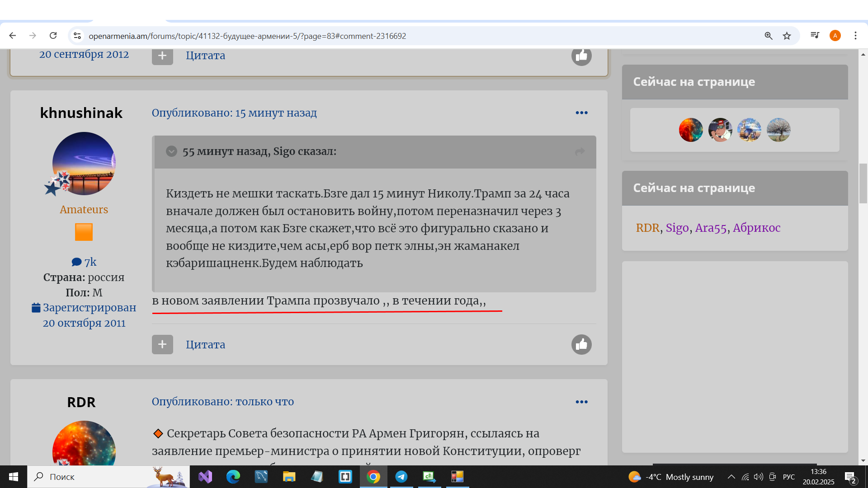Viewport: 868px width, 488px height.
Task: Collapse the quoted Sigo message
Action: coord(171,151)
